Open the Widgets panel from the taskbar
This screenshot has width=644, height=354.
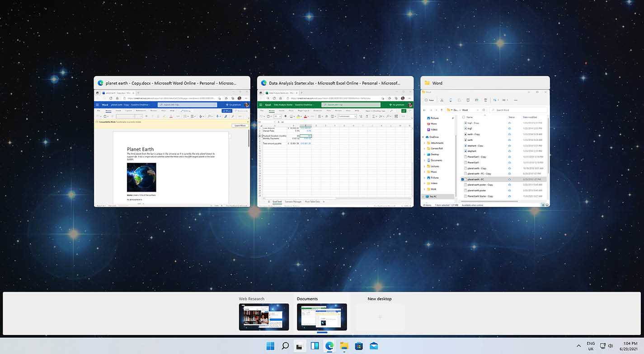point(315,346)
